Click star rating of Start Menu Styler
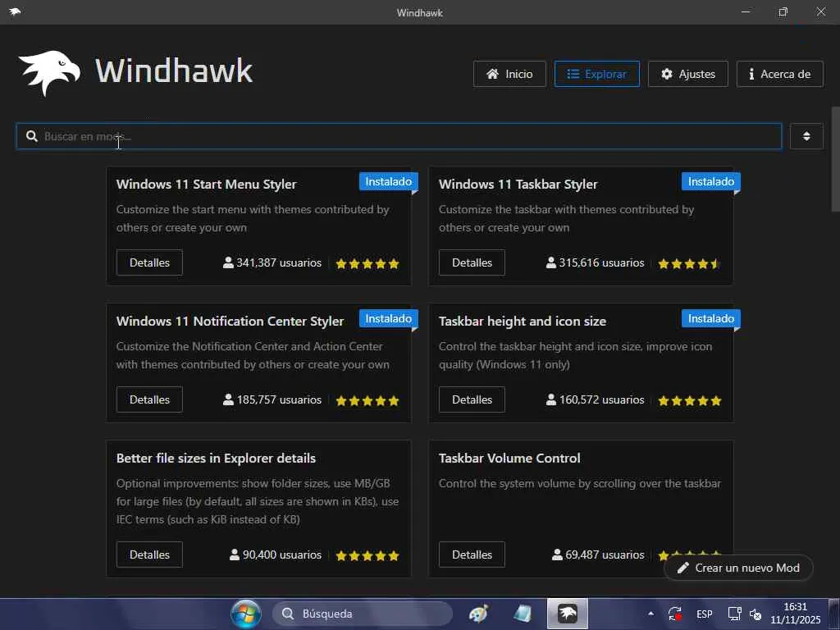This screenshot has height=630, width=840. click(367, 263)
